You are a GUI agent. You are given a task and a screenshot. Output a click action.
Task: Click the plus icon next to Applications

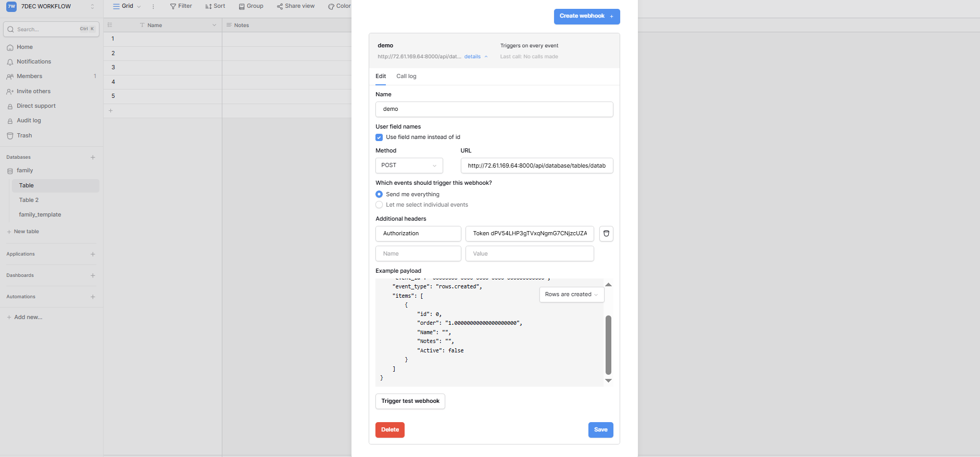point(93,254)
